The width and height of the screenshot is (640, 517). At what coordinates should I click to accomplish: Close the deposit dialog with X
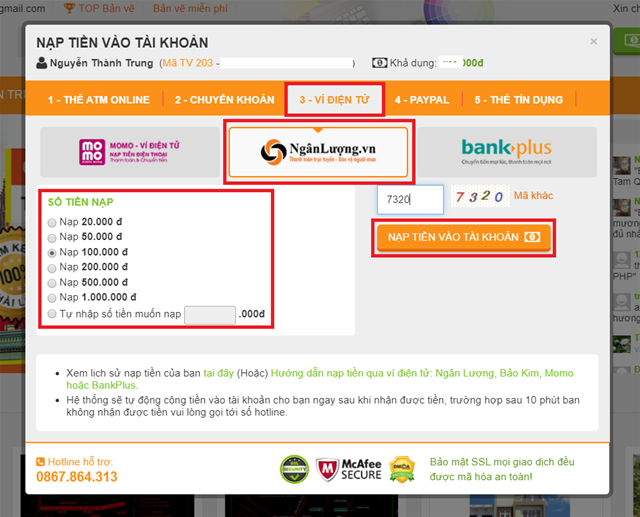[x=593, y=41]
